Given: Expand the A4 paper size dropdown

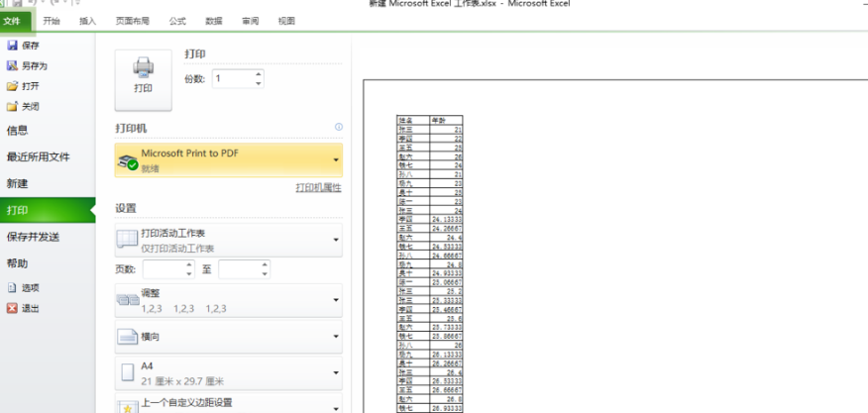Looking at the screenshot, I should 336,373.
